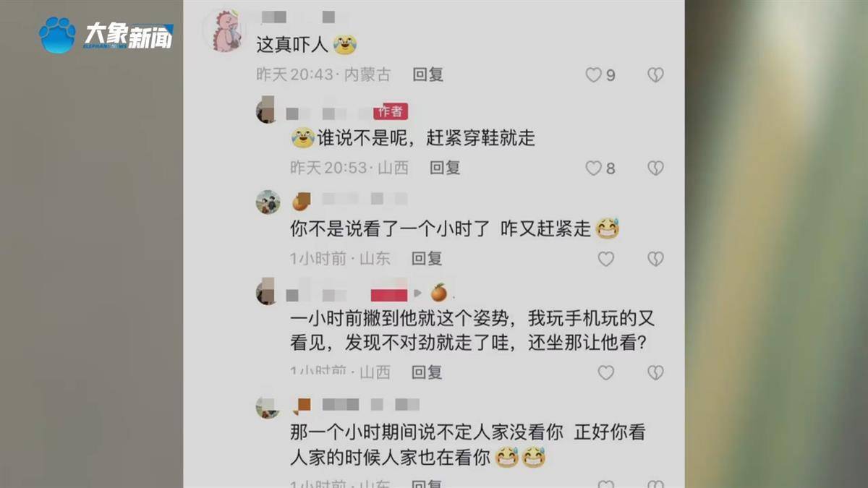Click 回复 under the 山东 one-hour-ago reply
The height and width of the screenshot is (488, 868).
click(x=427, y=258)
